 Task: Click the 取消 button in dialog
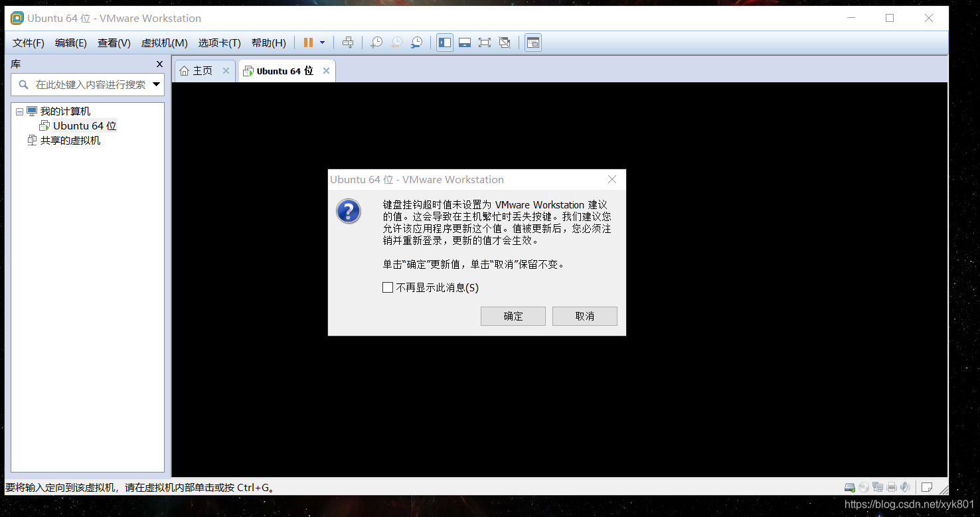pos(585,316)
